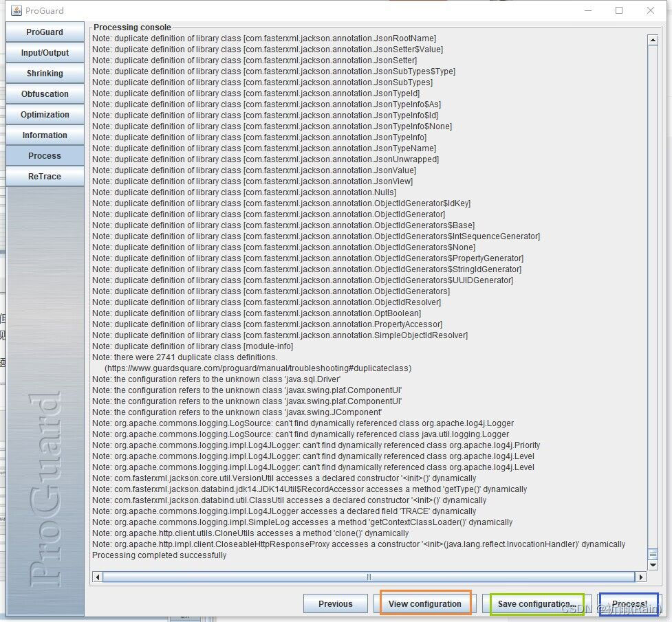Click the line mentioning ObjectIdGenerator$IdKey
Screen dimensions: 672x622
click(x=281, y=203)
